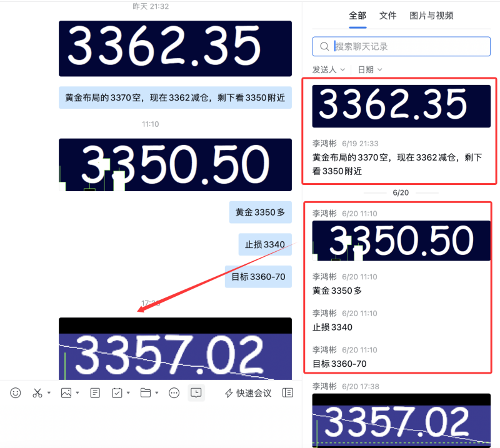Toggle the chat history icon
500x448 pixels.
(196, 393)
